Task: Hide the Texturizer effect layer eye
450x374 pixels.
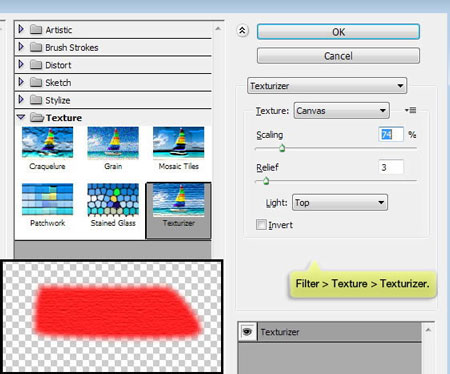Action: 247,332
